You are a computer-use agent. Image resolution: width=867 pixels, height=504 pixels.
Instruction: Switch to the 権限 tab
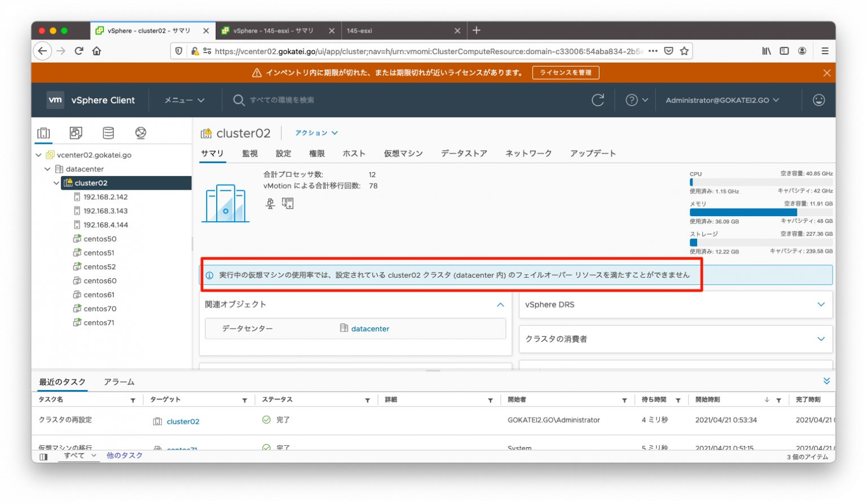point(317,154)
